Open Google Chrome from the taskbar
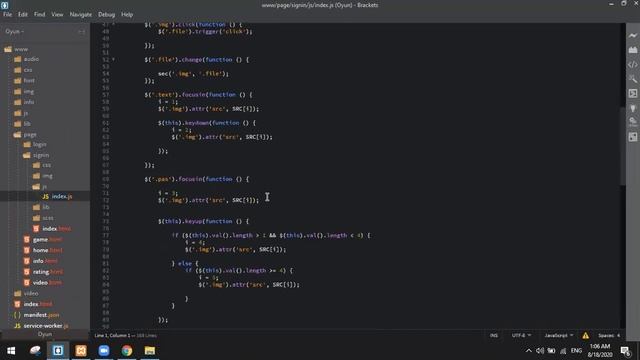640x360 pixels. 127,351
